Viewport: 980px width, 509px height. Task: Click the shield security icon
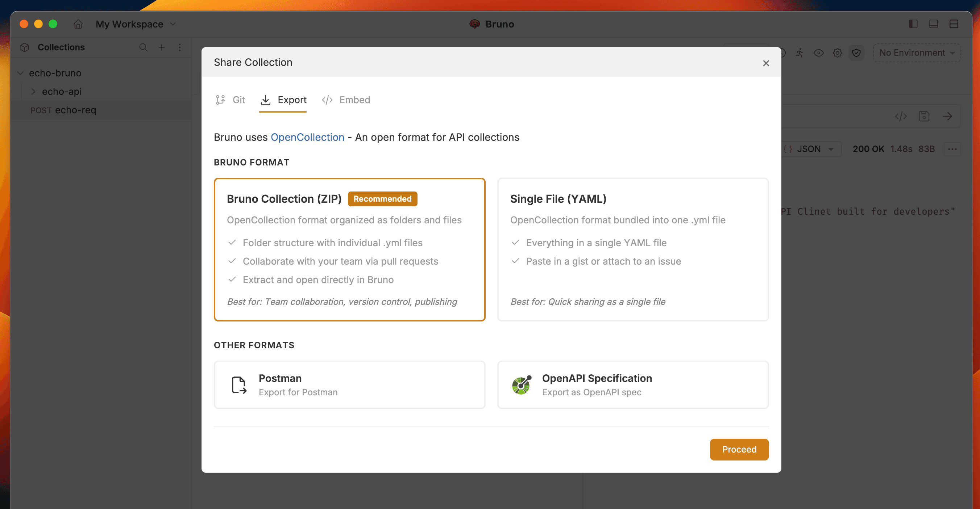(x=856, y=53)
